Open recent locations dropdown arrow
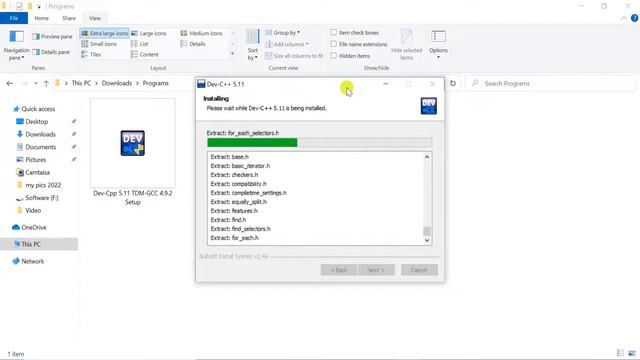This screenshot has height=360, width=640. click(36, 83)
